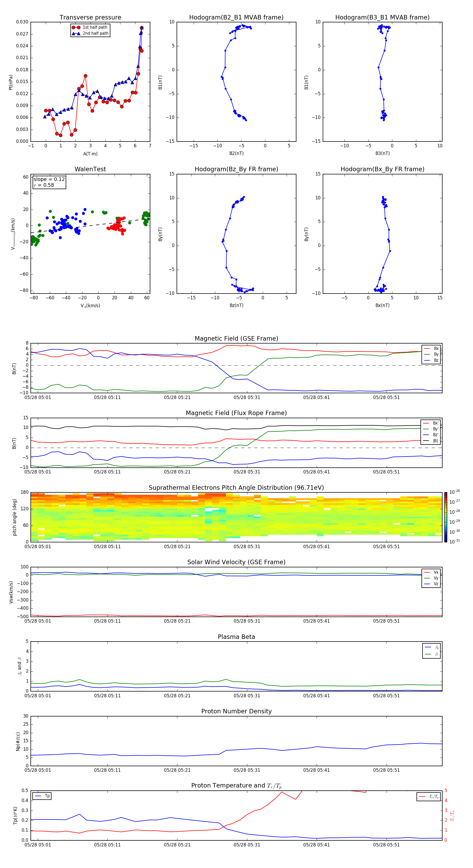Select 'Bz' legend entry in GSE field plot

(x=431, y=360)
